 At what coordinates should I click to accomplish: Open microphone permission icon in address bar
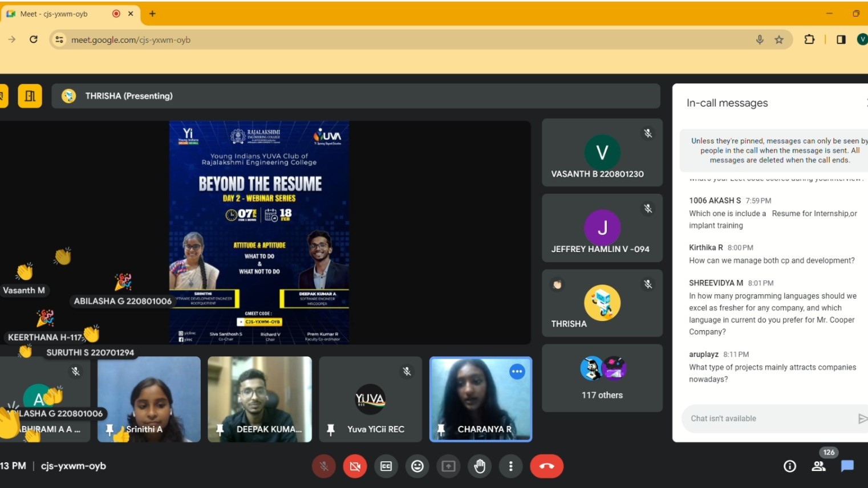760,39
